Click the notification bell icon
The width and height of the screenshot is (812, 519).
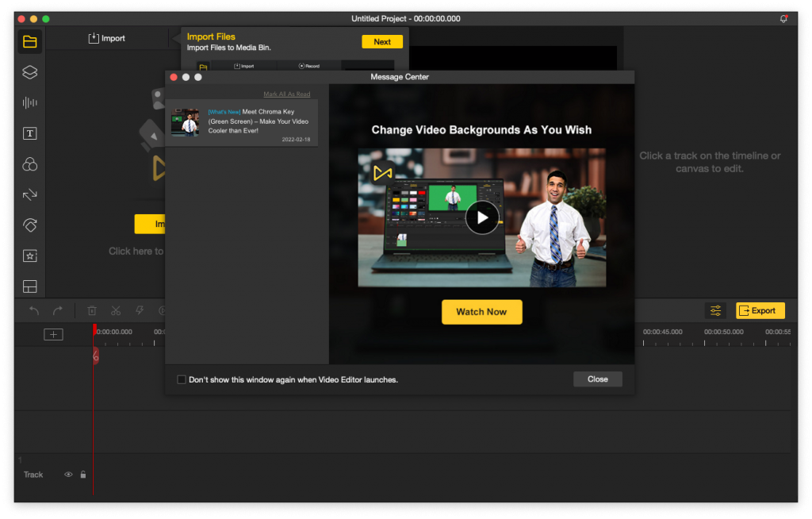(783, 19)
